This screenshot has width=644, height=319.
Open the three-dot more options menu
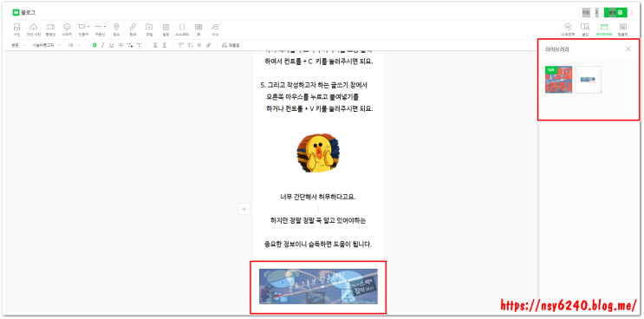point(632,13)
